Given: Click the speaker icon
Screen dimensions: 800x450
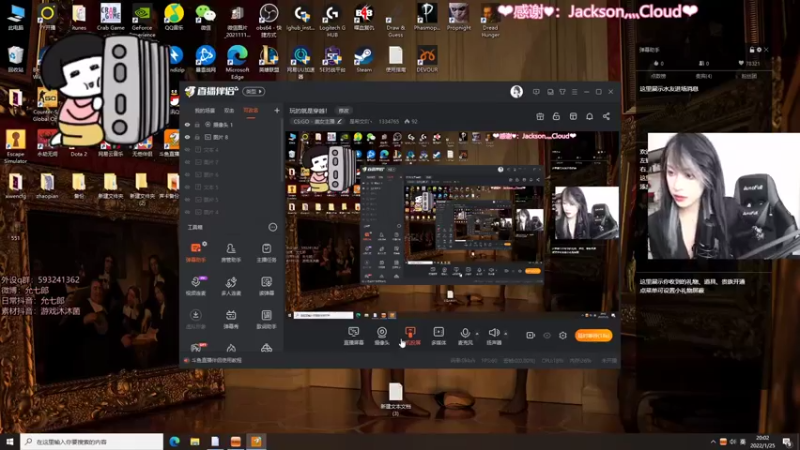Looking at the screenshot, I should pyautogui.click(x=493, y=335).
